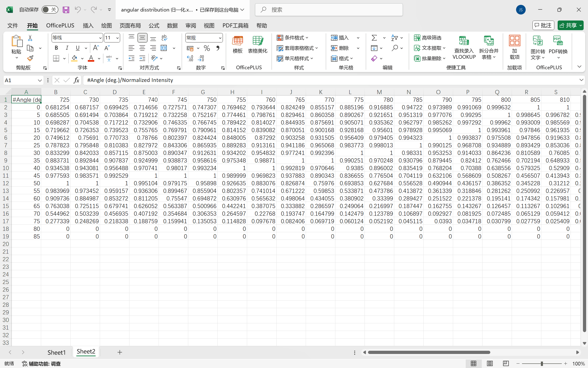Click the horizontal scrollbar thumb
Screen dimensions: 588x368
429,352
